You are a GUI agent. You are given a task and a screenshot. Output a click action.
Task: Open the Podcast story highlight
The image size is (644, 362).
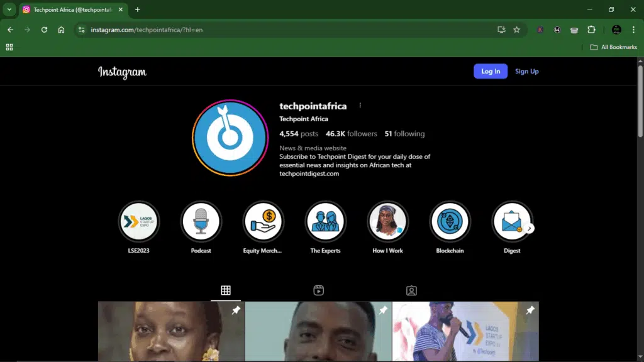click(x=201, y=221)
